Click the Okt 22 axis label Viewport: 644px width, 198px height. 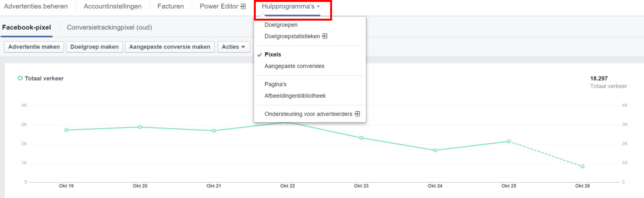pyautogui.click(x=287, y=186)
